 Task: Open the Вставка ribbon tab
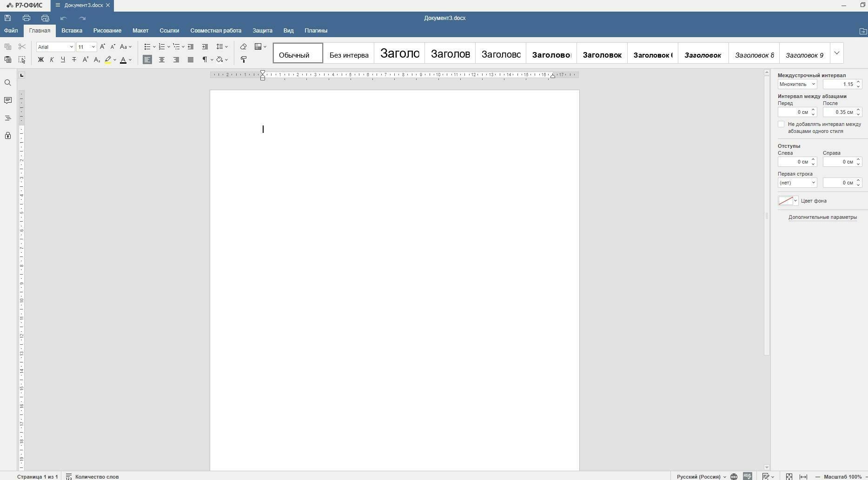(72, 31)
